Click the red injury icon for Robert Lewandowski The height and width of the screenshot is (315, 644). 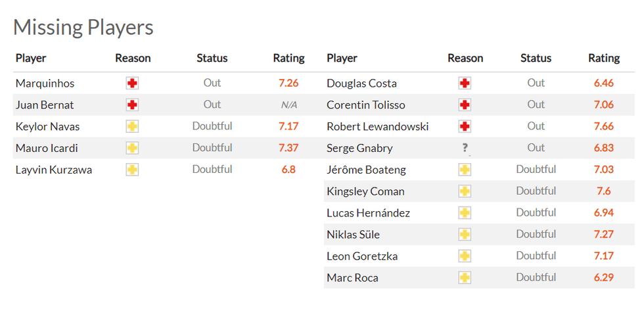(465, 127)
